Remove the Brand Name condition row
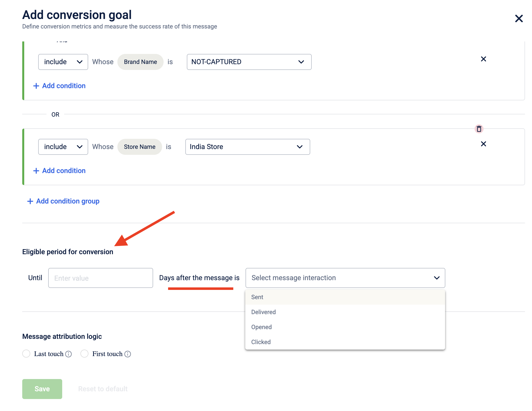Image resolution: width=532 pixels, height=411 pixels. tap(483, 59)
